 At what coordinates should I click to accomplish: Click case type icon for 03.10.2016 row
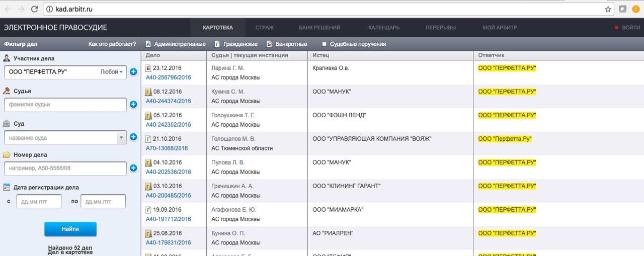tap(148, 187)
